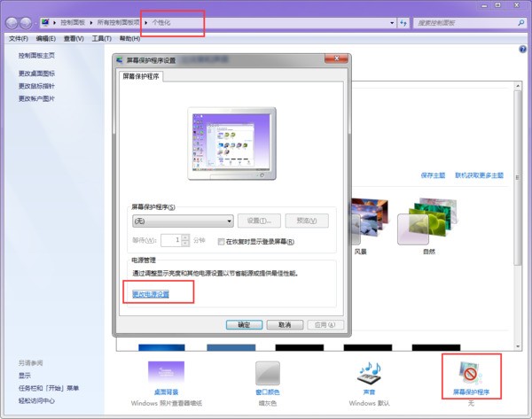Open 任务栏和「开始」菜单 link
Screen dimensions: 532x419
(x=49, y=388)
